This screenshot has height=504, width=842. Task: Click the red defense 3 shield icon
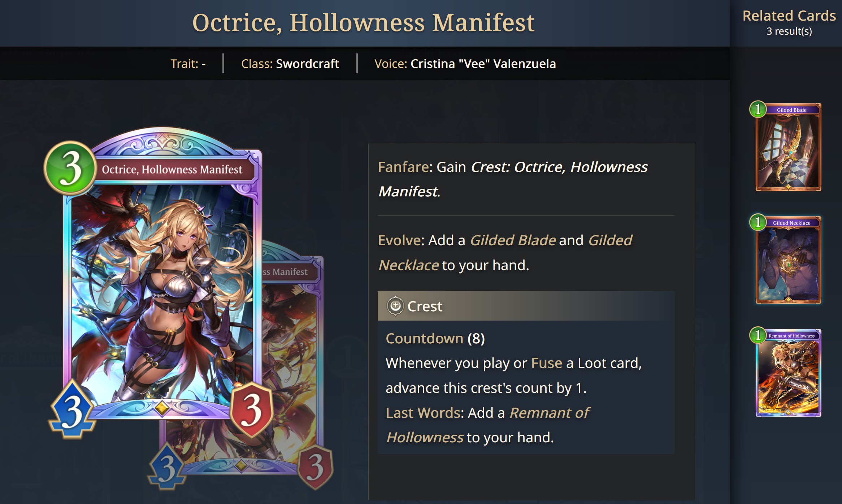(x=252, y=410)
